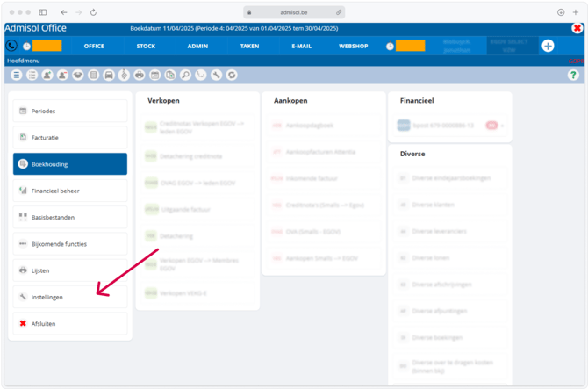Click Afsluiten in the side menu
Screen dimensions: 588x389
point(70,323)
